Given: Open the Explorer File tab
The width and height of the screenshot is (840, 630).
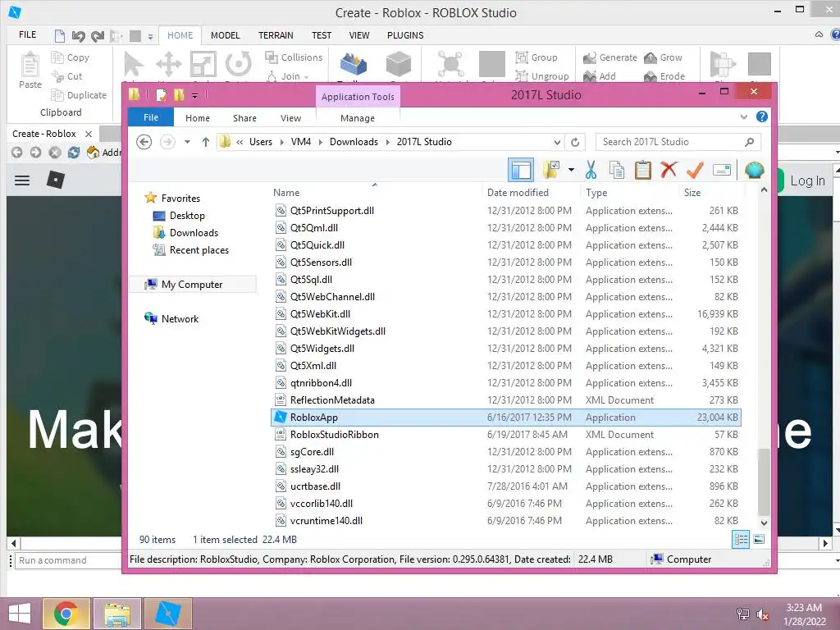Looking at the screenshot, I should coord(151,117).
